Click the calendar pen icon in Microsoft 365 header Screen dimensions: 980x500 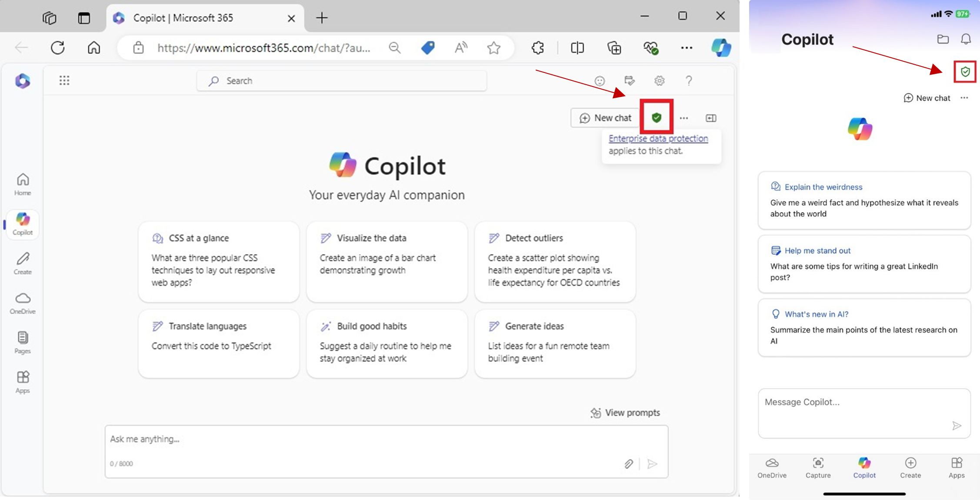tap(629, 80)
